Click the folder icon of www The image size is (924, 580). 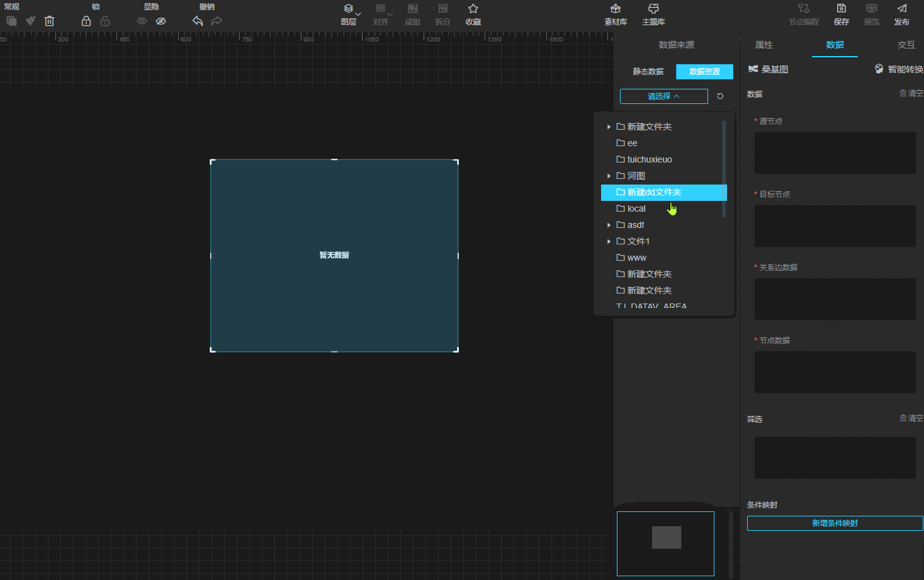621,258
